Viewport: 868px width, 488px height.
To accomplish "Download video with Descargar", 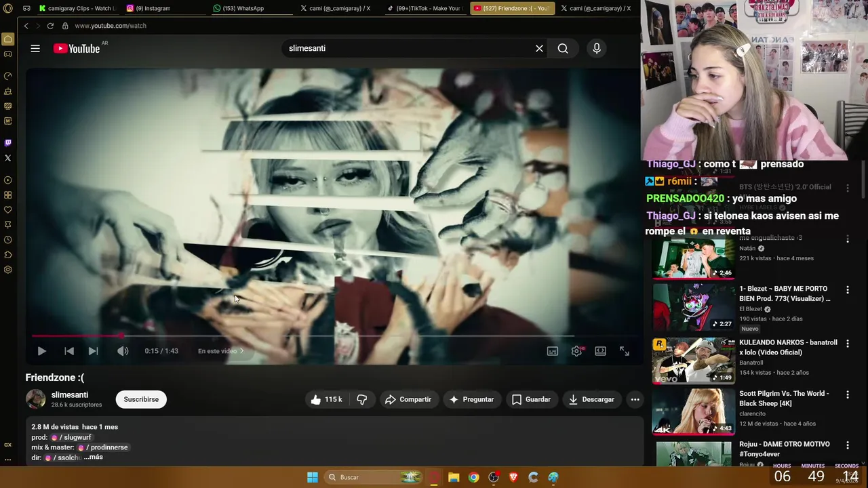I will [591, 399].
